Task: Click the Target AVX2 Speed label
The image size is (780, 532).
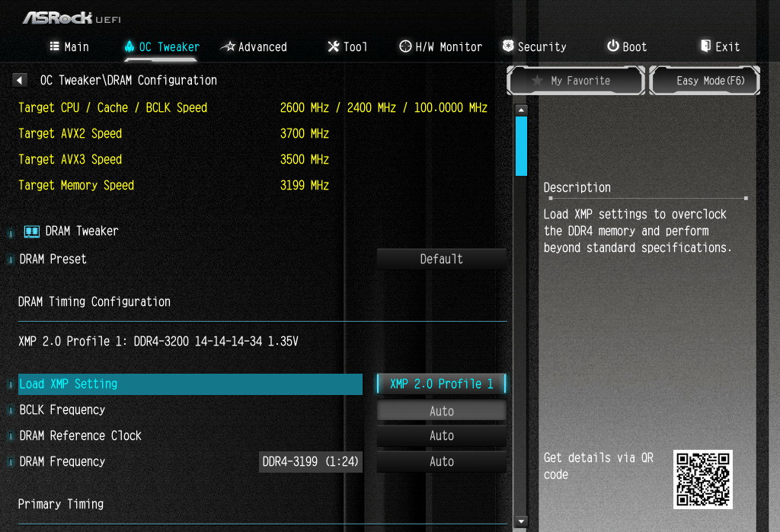Action: point(70,134)
